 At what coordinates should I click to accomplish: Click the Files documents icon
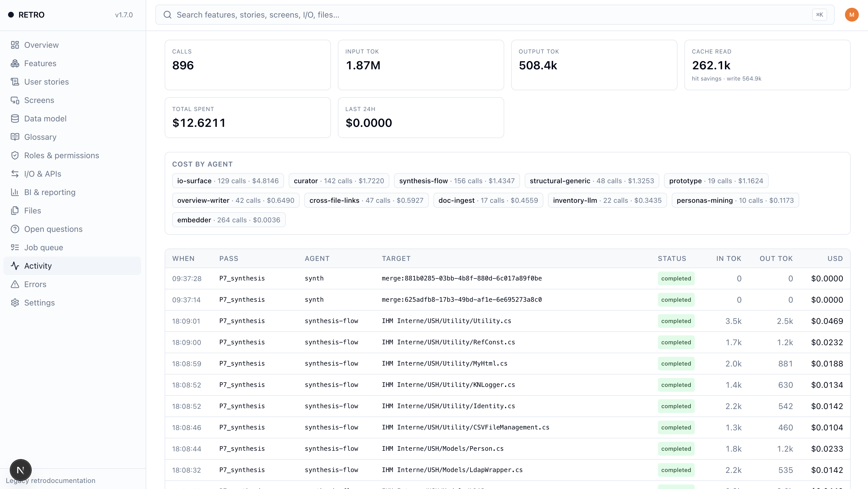click(15, 211)
